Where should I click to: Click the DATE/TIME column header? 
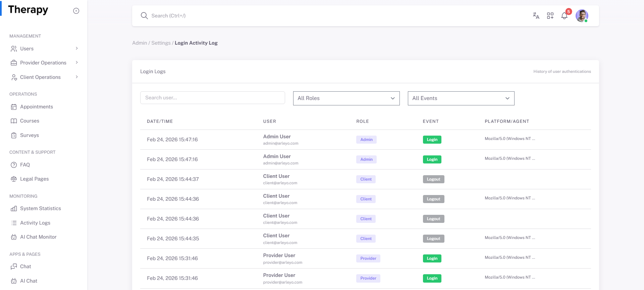click(160, 122)
